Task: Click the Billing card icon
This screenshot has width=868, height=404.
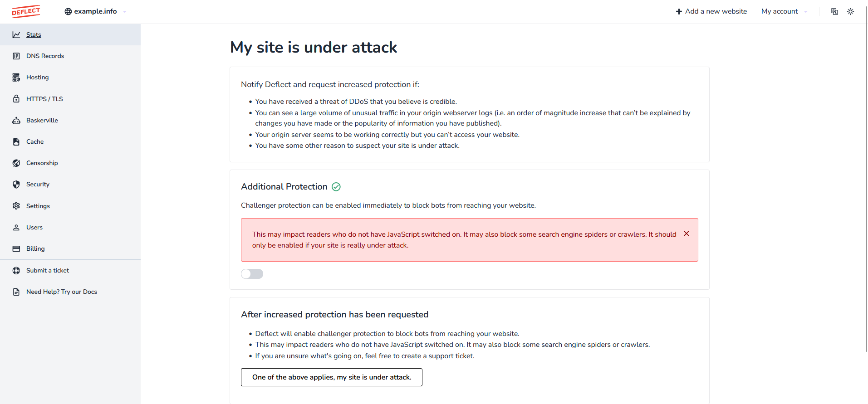Action: tap(16, 249)
